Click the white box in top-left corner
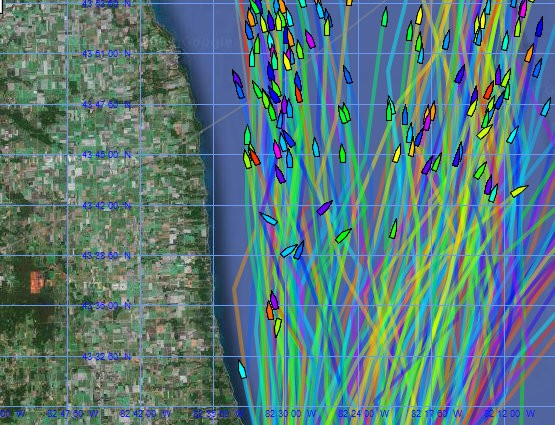 coord(1,6)
